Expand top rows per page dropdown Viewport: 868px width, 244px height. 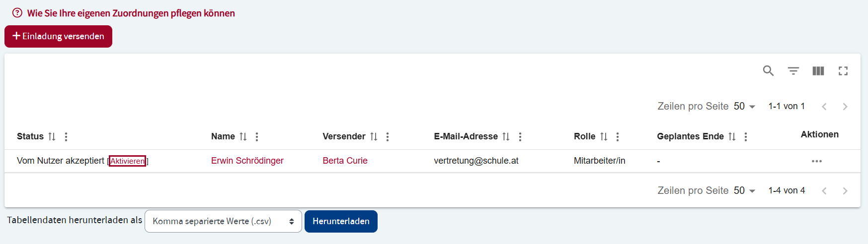tap(744, 107)
